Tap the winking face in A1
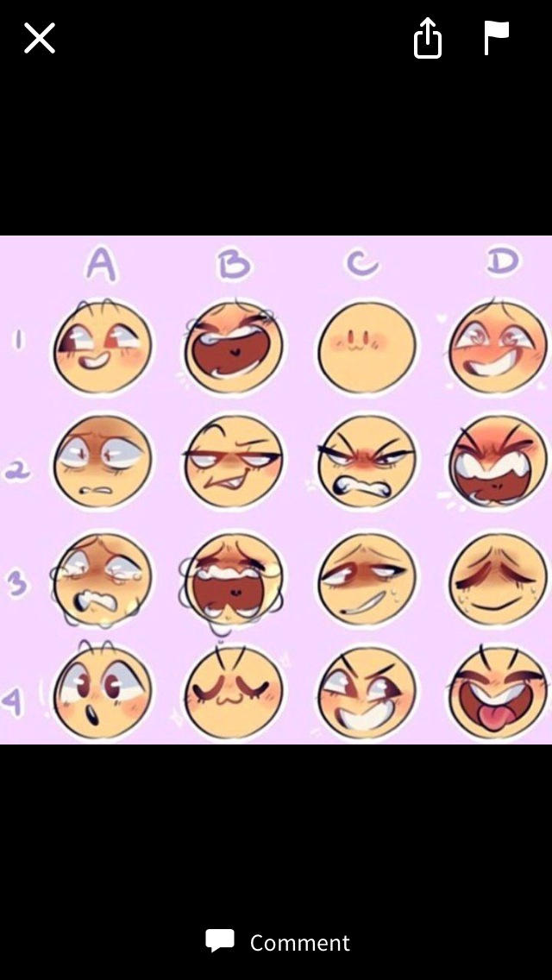Screen dimensions: 552x980 tap(102, 346)
